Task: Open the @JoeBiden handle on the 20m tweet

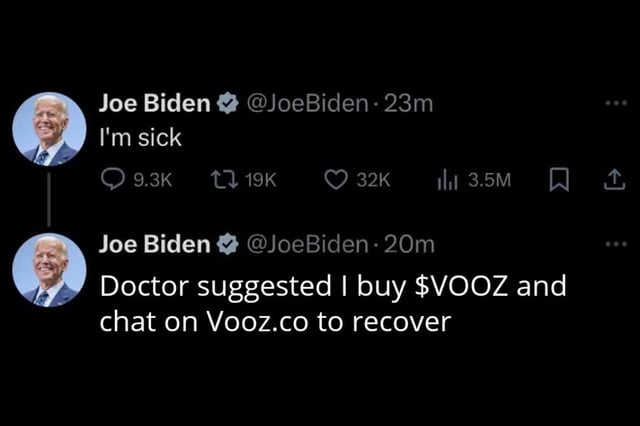Action: pos(307,245)
